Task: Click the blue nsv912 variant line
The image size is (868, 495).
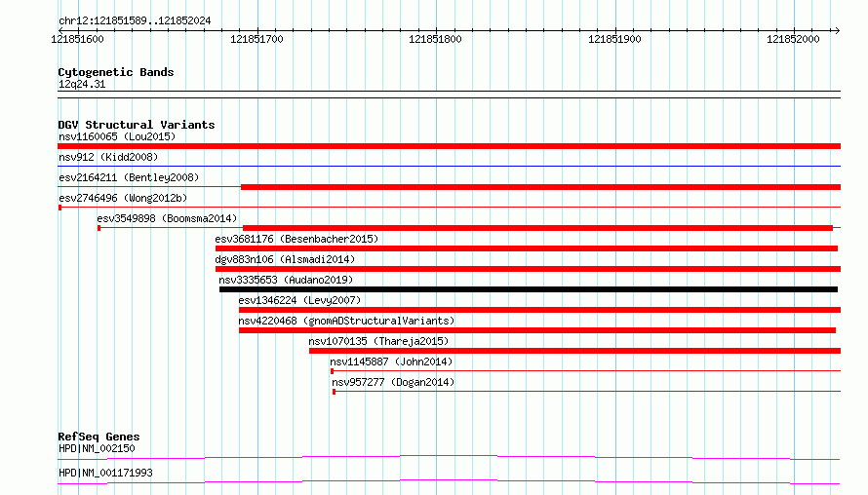Action: 449,166
